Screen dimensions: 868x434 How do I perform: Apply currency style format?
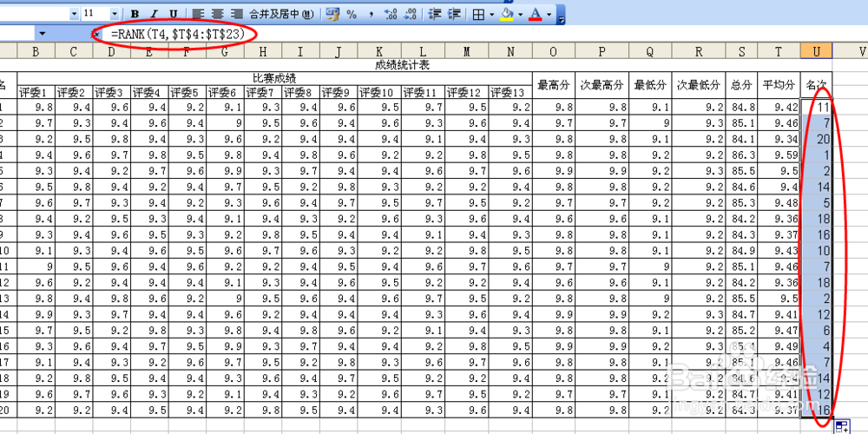click(332, 15)
